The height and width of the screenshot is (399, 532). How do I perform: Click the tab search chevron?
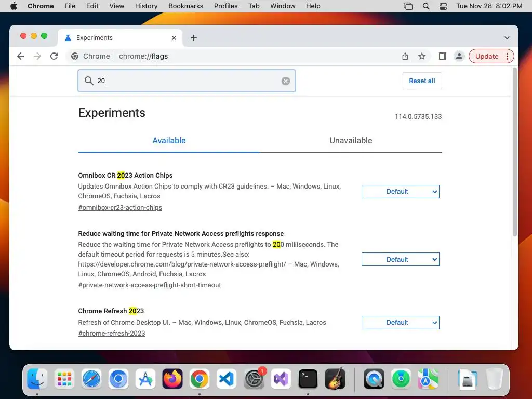tap(507, 38)
